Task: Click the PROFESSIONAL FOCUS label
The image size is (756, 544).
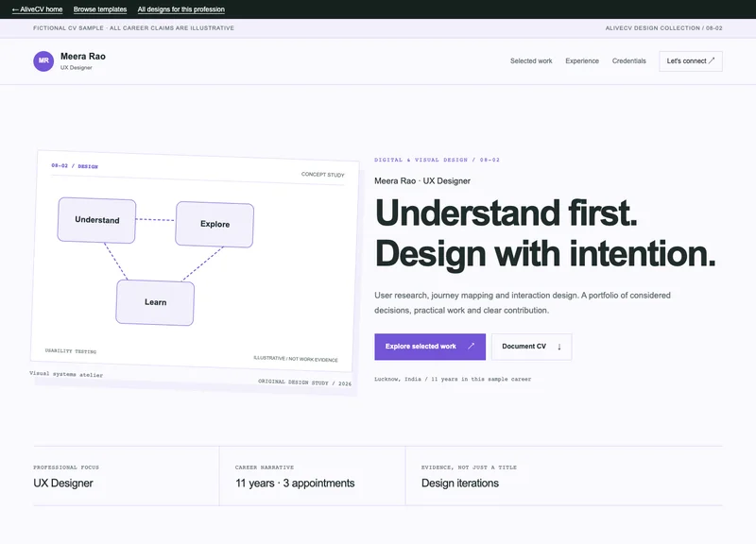Action: click(x=66, y=467)
